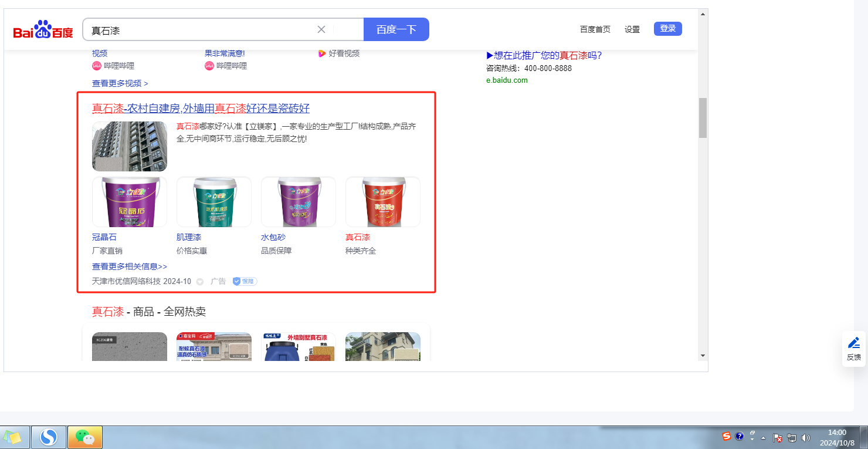This screenshot has height=449, width=868.
Task: Open the Action Center flag icon
Action: (778, 438)
